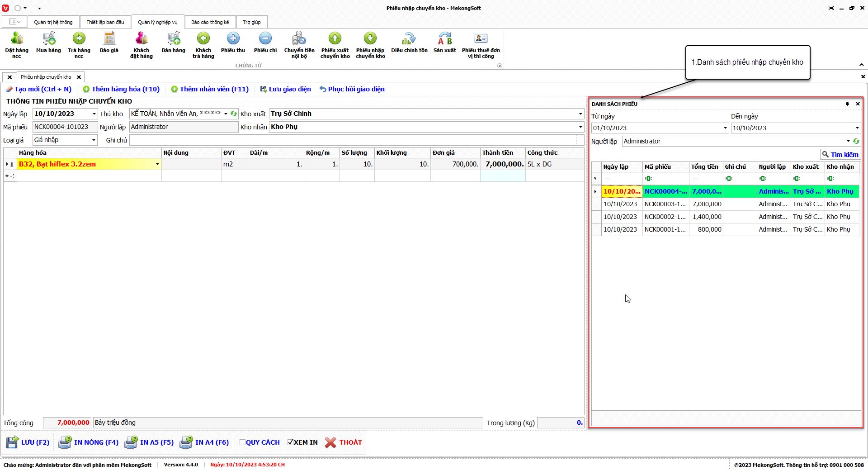Click the Ghi chú text field

353,140
